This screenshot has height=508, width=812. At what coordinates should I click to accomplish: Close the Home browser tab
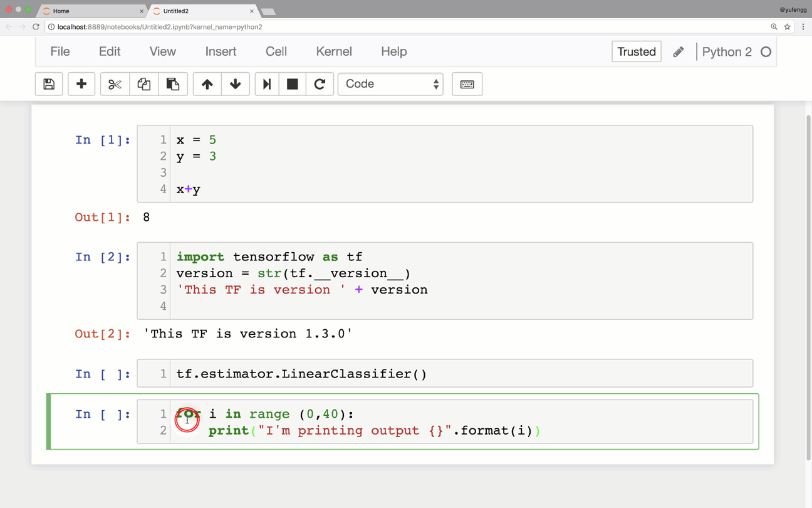pyautogui.click(x=141, y=11)
